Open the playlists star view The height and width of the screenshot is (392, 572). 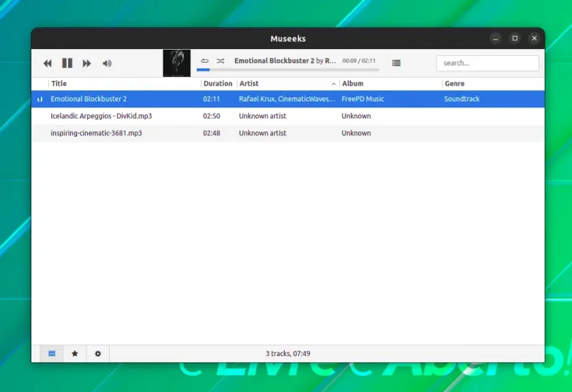click(x=75, y=353)
